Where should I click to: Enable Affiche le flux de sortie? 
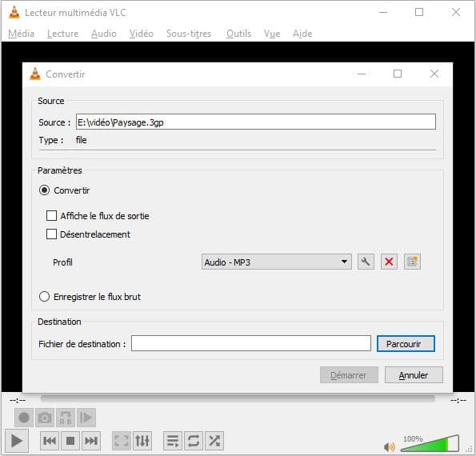click(x=51, y=215)
